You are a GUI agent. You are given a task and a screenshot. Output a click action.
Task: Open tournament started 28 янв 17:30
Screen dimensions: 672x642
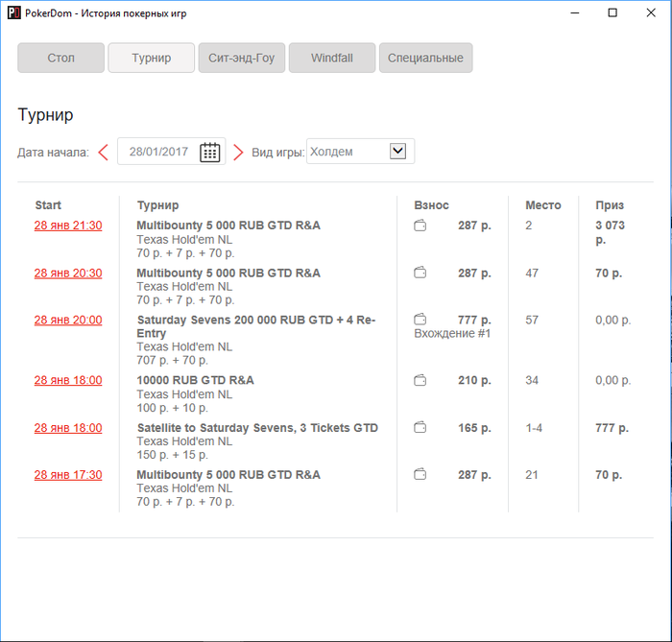pyautogui.click(x=68, y=475)
